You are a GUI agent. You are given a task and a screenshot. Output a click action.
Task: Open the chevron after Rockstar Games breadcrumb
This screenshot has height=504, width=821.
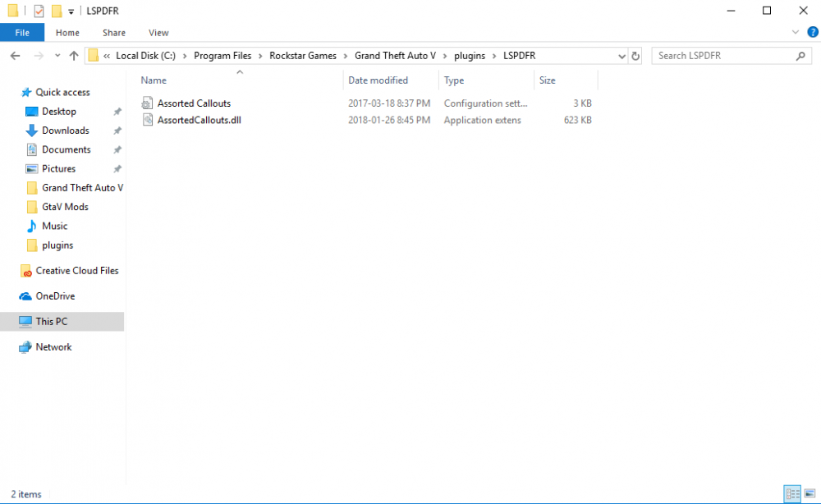346,56
